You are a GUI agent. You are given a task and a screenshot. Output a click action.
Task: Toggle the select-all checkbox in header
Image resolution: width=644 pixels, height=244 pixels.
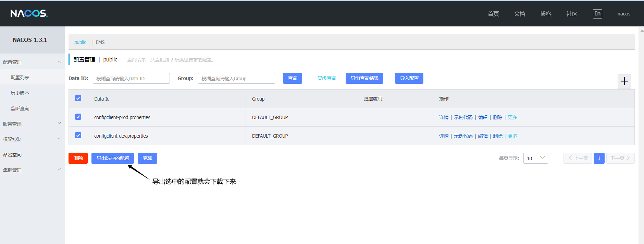click(78, 98)
